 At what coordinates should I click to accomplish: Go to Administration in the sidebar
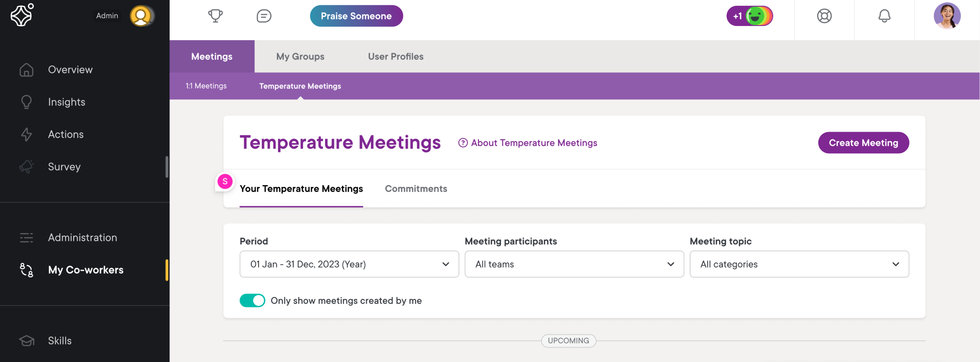point(83,238)
